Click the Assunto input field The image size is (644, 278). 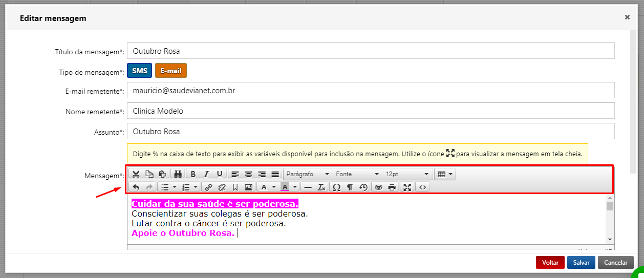(371, 131)
